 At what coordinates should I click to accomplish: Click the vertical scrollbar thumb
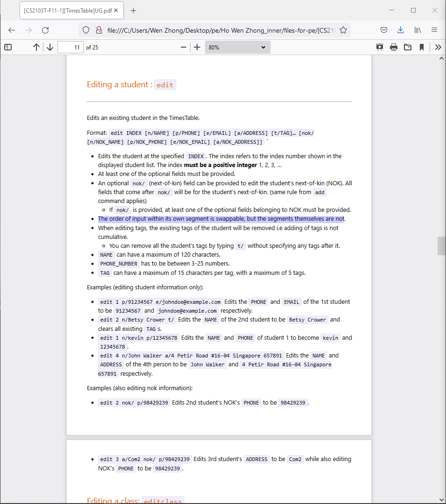pyautogui.click(x=441, y=246)
